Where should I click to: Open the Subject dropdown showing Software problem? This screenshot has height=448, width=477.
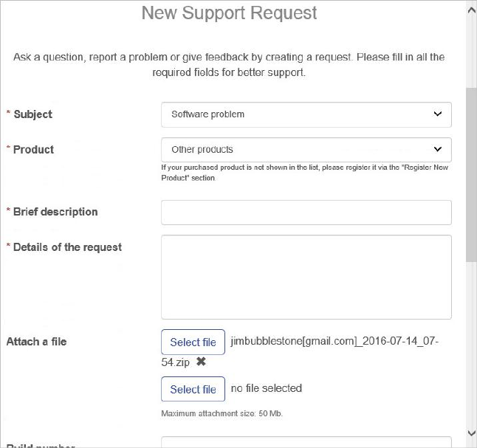306,114
